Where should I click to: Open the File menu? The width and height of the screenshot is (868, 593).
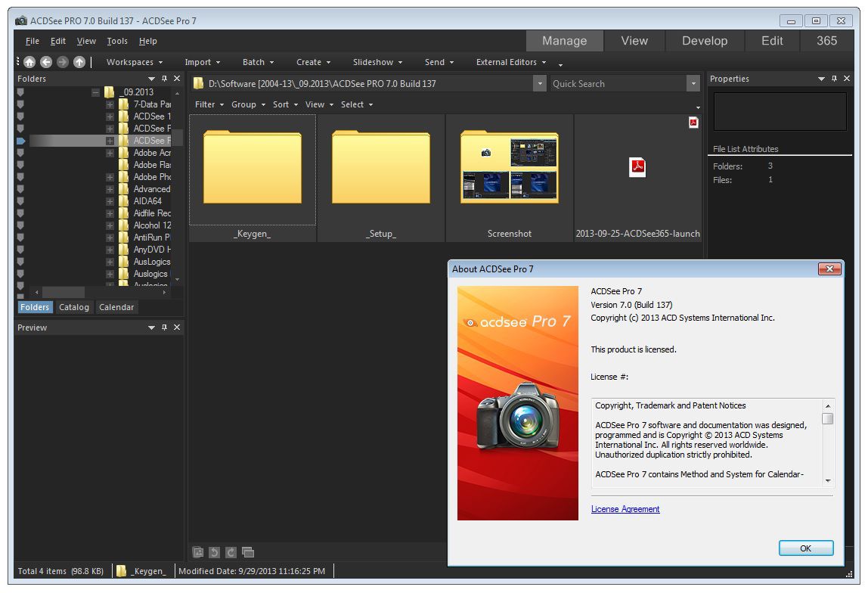click(32, 41)
